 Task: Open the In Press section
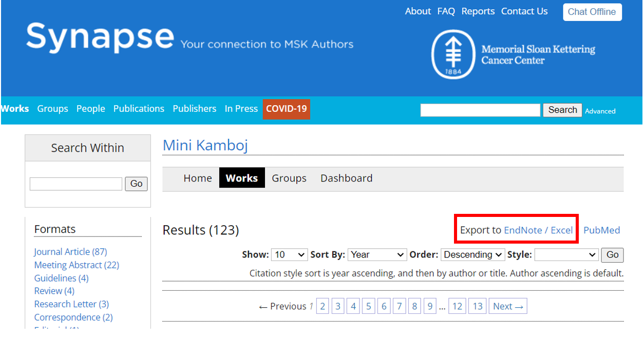click(x=241, y=109)
